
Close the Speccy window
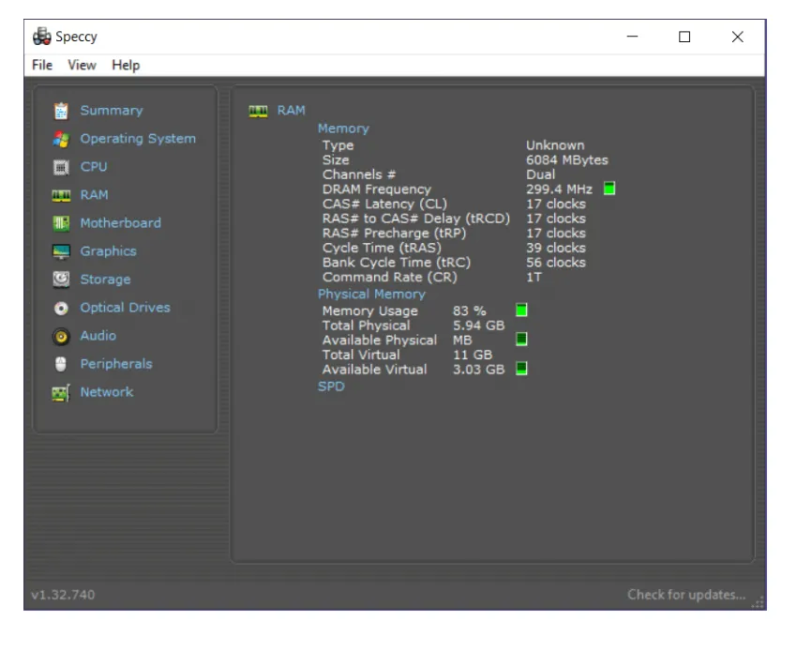pyautogui.click(x=737, y=37)
